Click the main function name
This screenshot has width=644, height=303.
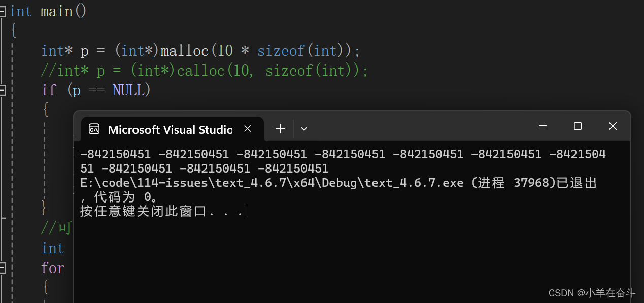pyautogui.click(x=56, y=11)
